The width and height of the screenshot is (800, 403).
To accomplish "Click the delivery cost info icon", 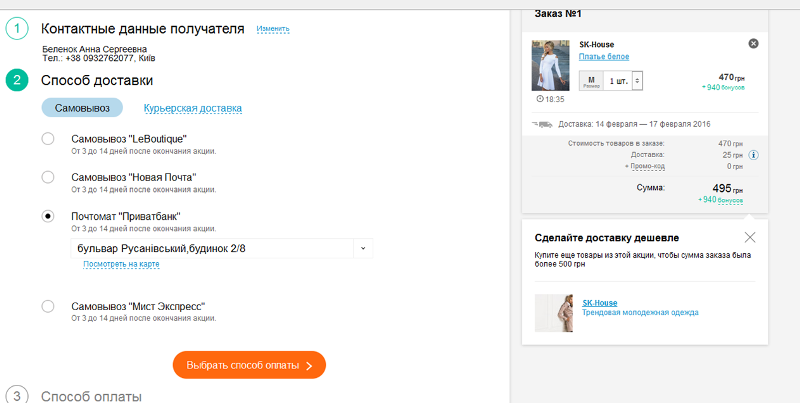I will (753, 155).
